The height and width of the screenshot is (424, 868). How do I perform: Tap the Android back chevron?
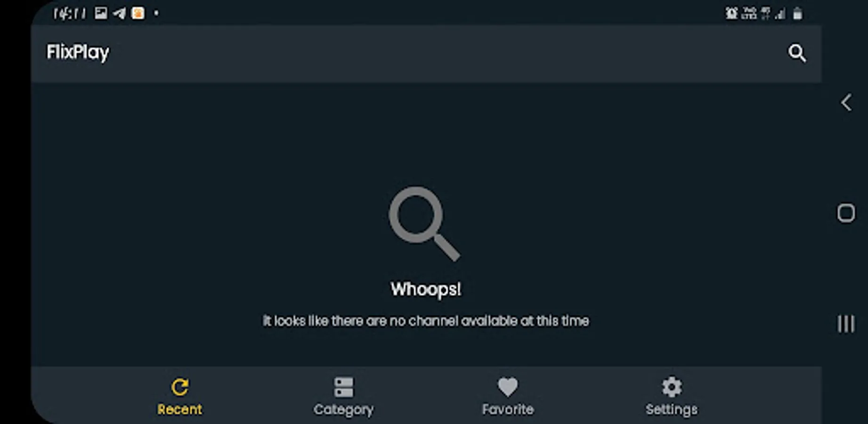[846, 102]
